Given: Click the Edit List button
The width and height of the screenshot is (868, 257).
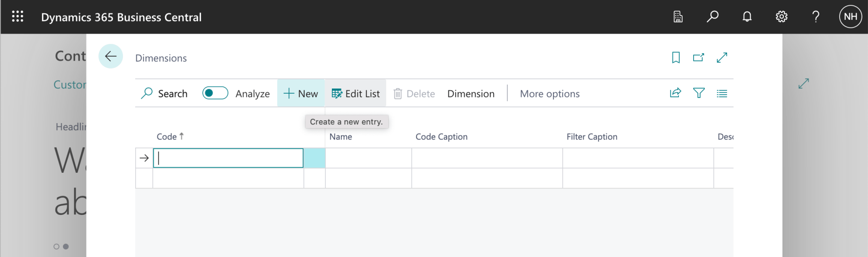Looking at the screenshot, I should [356, 94].
